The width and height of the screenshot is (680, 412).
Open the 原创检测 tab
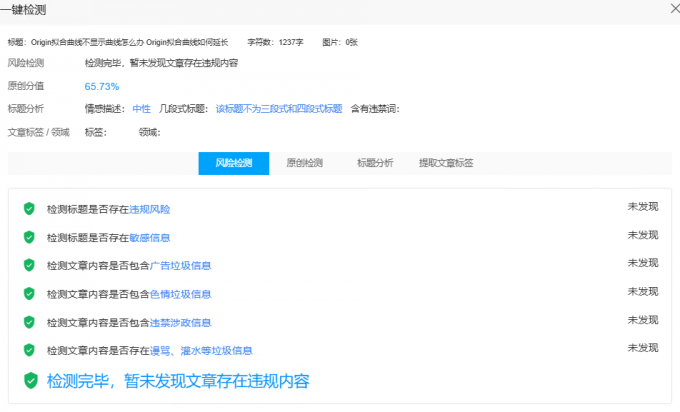point(304,163)
